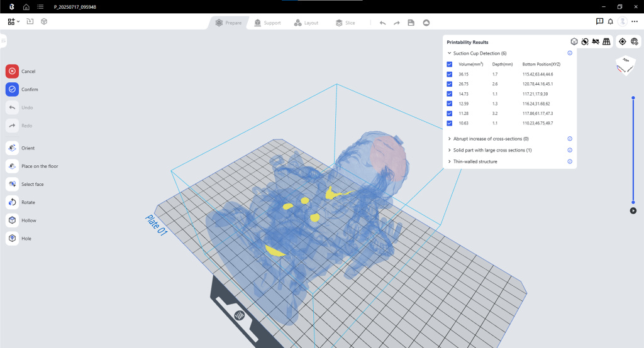
Task: Choose the Rotate tool icon
Action: [13, 202]
